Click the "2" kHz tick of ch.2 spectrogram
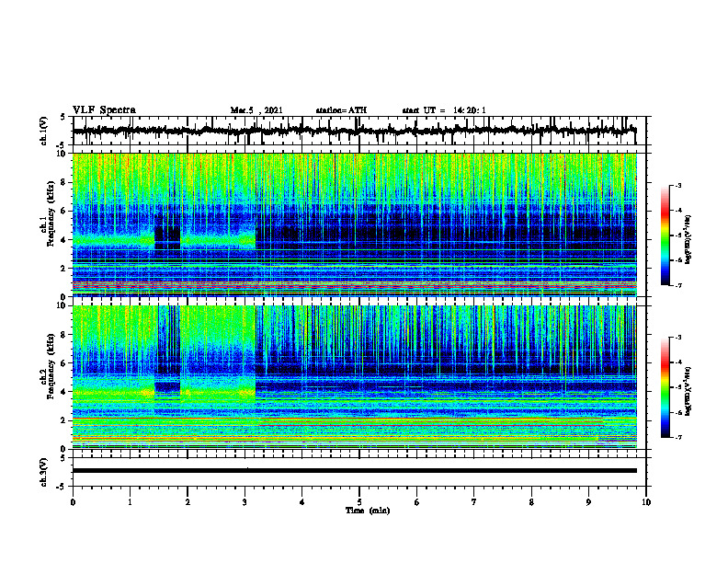 pos(63,420)
